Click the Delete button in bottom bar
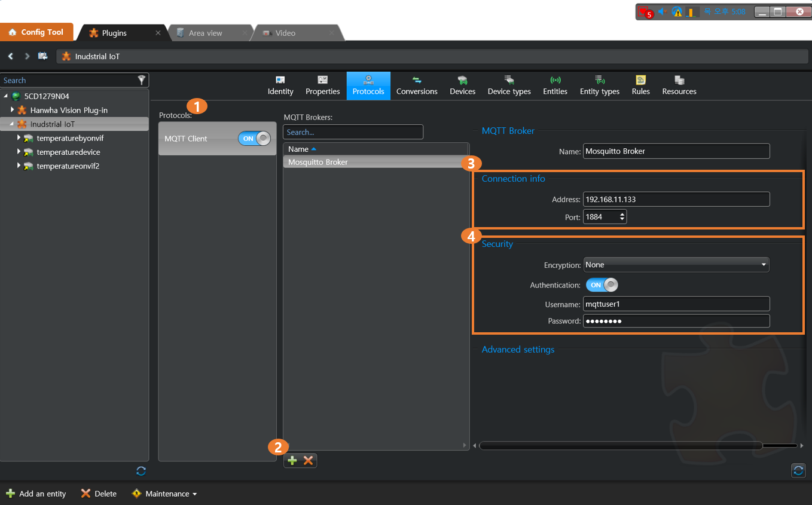This screenshot has height=505, width=812. point(99,494)
